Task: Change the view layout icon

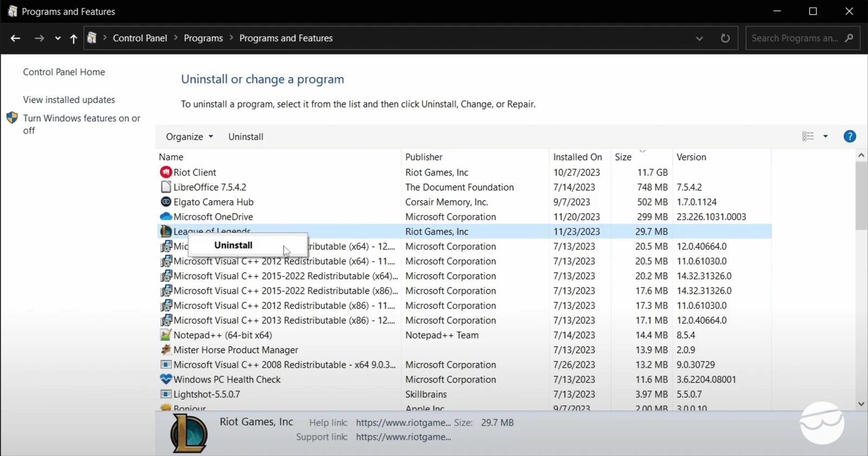Action: 808,137
